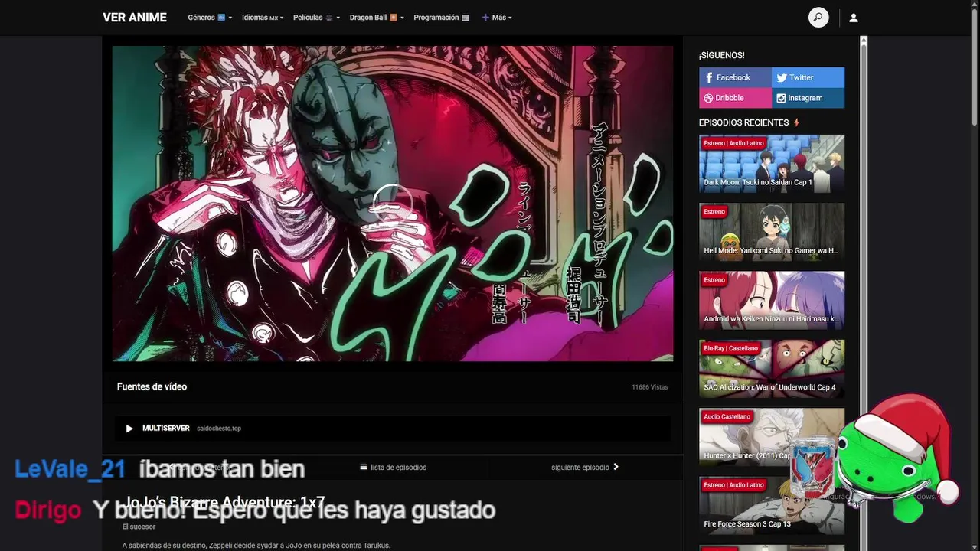Click the Facebook f logo icon
The width and height of the screenshot is (980, 551).
[709, 77]
